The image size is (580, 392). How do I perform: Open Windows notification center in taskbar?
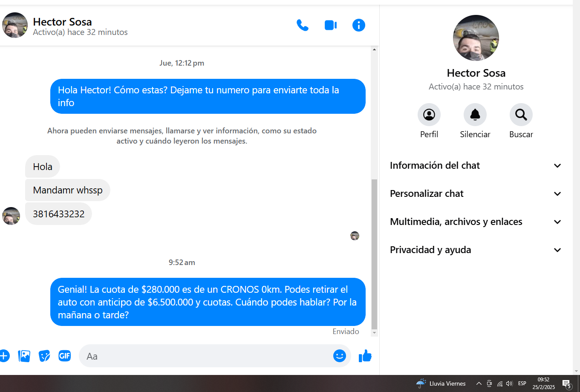tap(566, 383)
